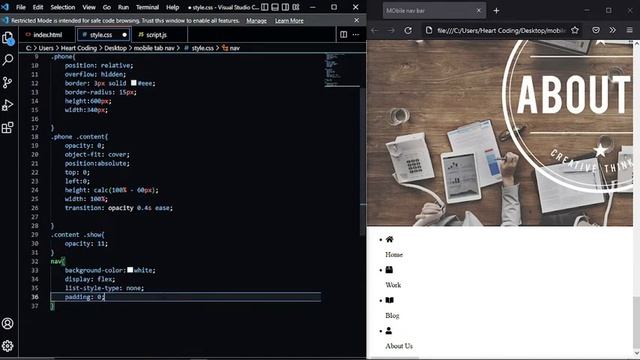Click the About Us link on page
The height and width of the screenshot is (360, 640).
(399, 346)
